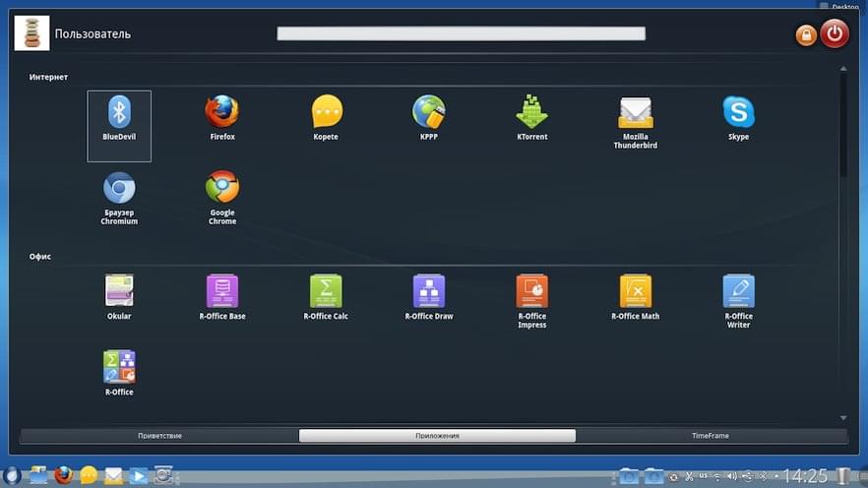Viewport: 868px width, 488px height.
Task: Click the user avatar picture
Action: [x=31, y=33]
